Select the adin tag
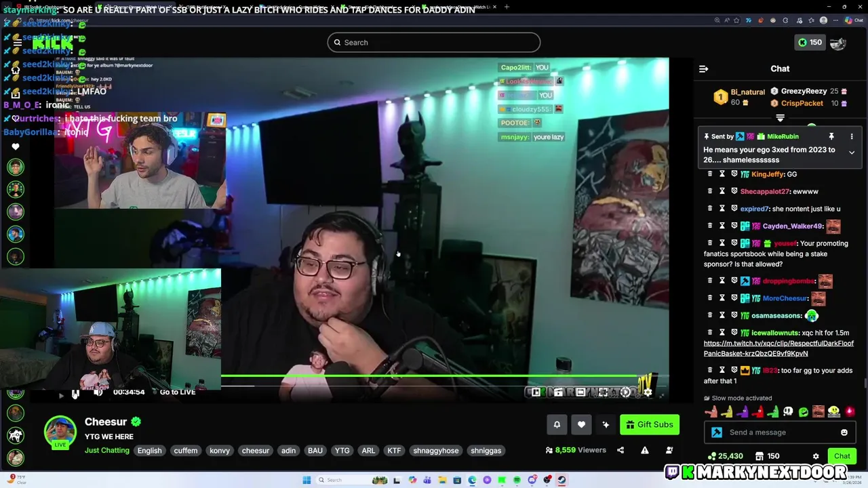 288,450
